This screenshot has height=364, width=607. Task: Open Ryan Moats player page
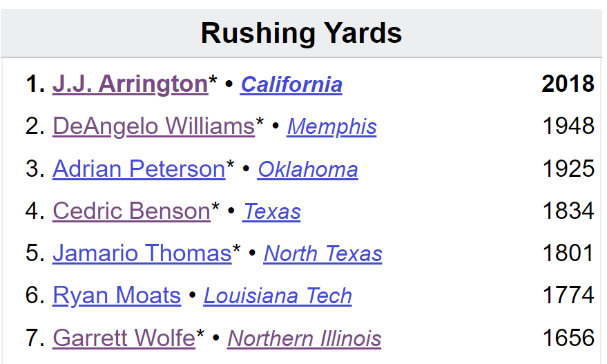point(117,296)
